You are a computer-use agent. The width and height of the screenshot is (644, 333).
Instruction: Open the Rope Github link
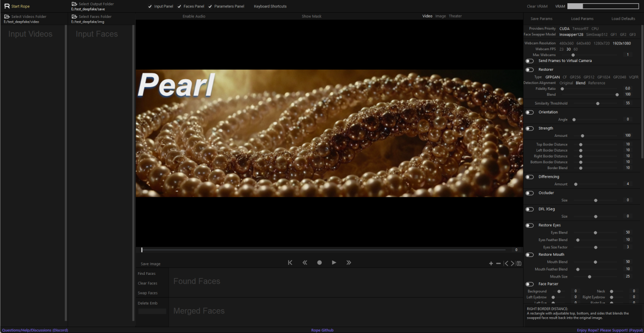tap(322, 330)
